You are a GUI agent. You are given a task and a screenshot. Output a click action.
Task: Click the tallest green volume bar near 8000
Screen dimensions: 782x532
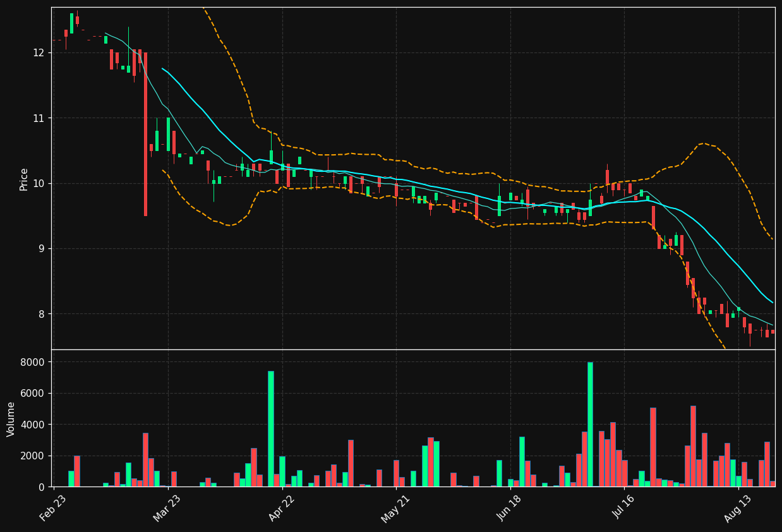tap(590, 424)
